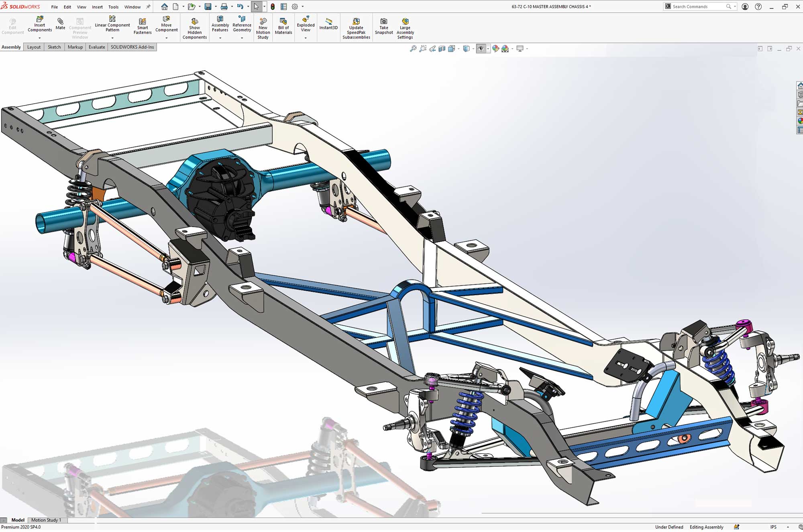The width and height of the screenshot is (803, 532).
Task: Toggle Instant3D on or off
Action: [x=328, y=24]
